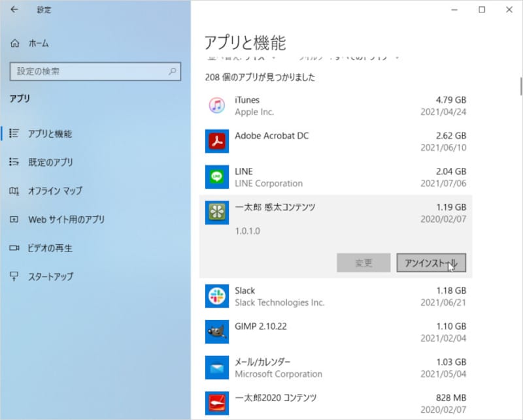Click the back arrow navigation icon
This screenshot has height=420, width=523.
click(13, 10)
